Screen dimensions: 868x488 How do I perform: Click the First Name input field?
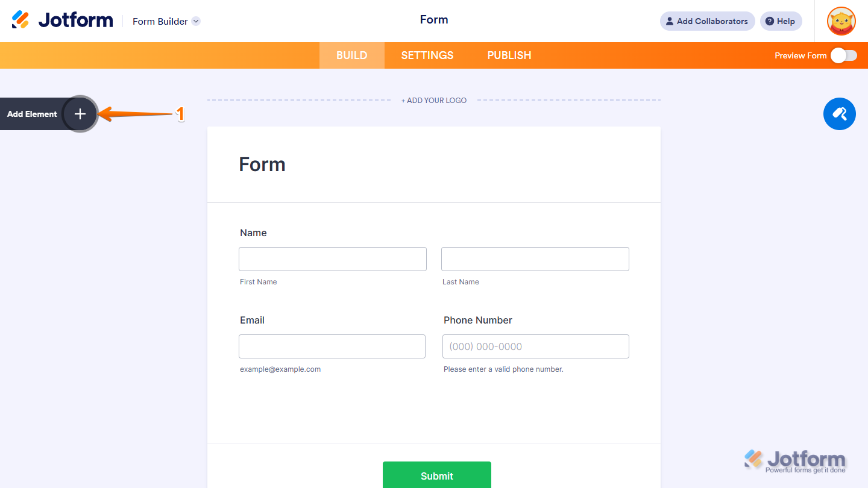(x=332, y=258)
